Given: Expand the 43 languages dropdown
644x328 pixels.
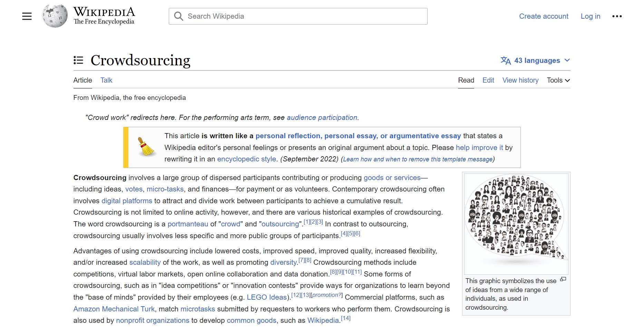Looking at the screenshot, I should pyautogui.click(x=535, y=60).
